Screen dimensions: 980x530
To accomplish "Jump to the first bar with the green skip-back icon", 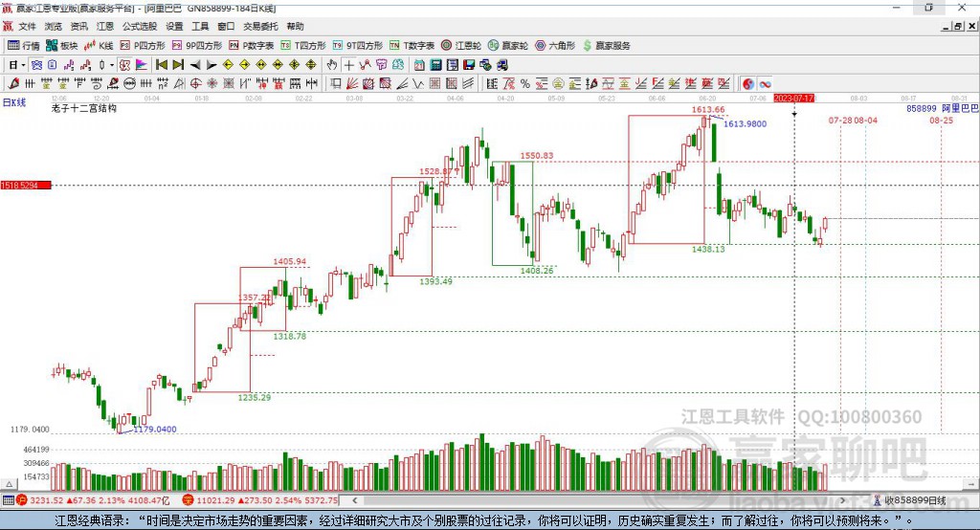I will (161, 65).
